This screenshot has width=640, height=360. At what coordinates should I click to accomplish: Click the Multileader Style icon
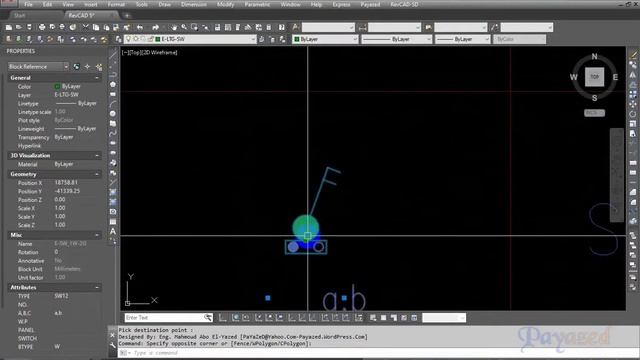click(x=495, y=27)
